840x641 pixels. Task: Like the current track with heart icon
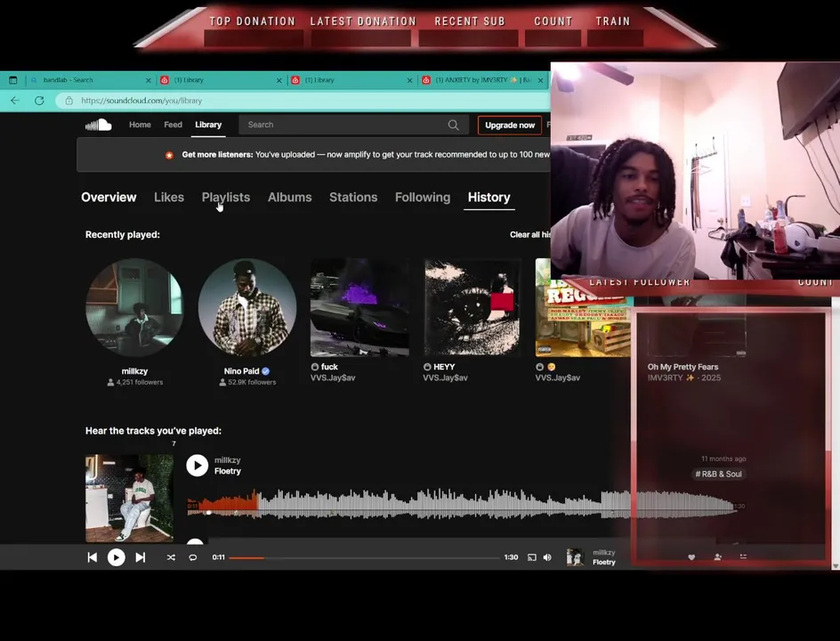[x=691, y=557]
